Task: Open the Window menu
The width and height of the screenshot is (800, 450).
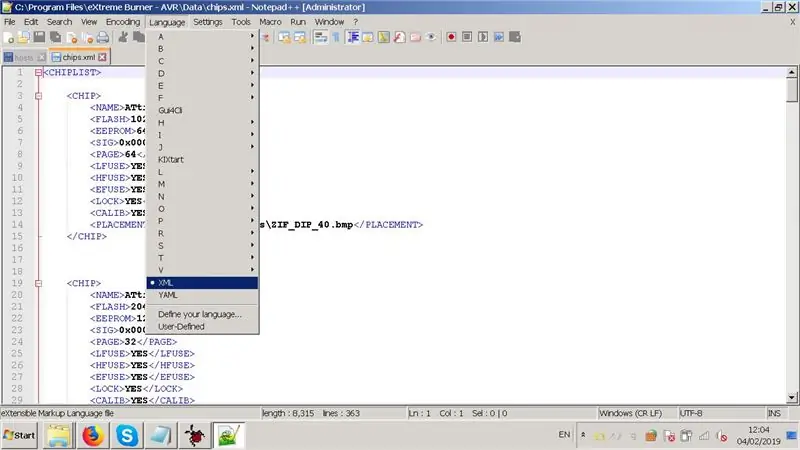Action: point(329,22)
